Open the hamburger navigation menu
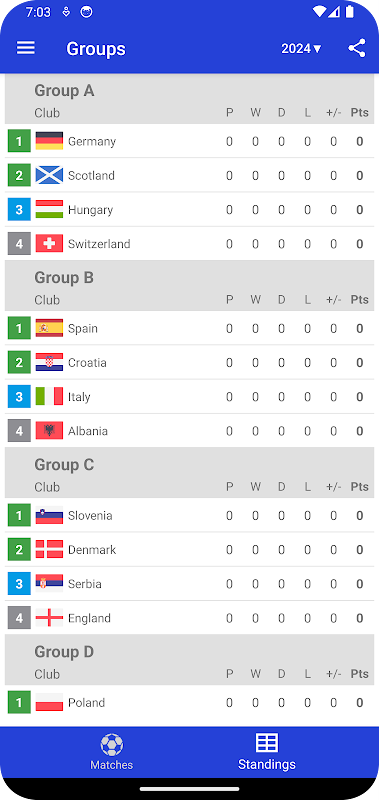379x800 pixels. point(26,48)
